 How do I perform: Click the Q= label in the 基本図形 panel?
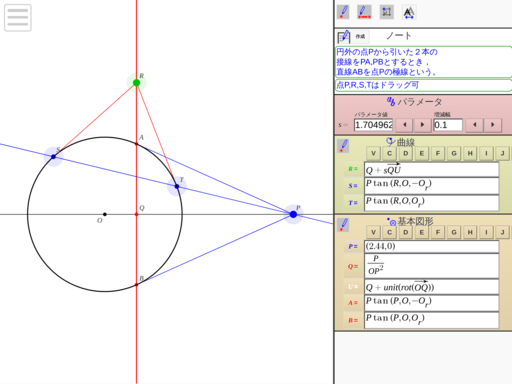tap(353, 266)
